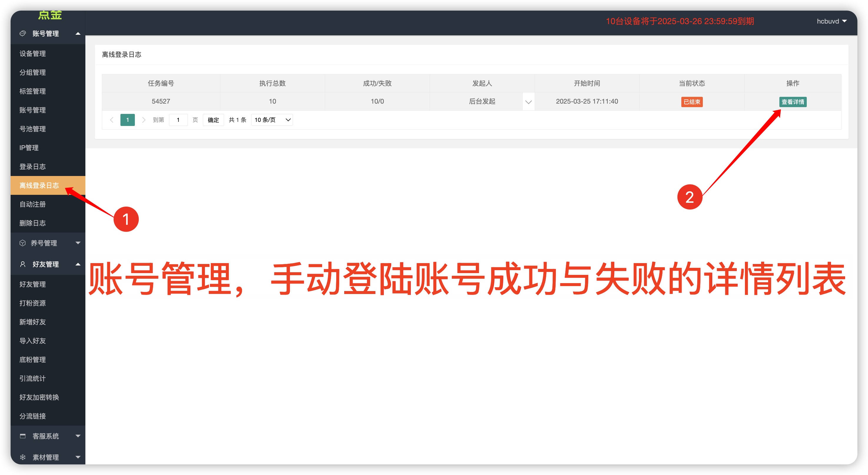Open the 10 条/页 page size dropdown
This screenshot has height=475, width=868.
click(x=272, y=120)
